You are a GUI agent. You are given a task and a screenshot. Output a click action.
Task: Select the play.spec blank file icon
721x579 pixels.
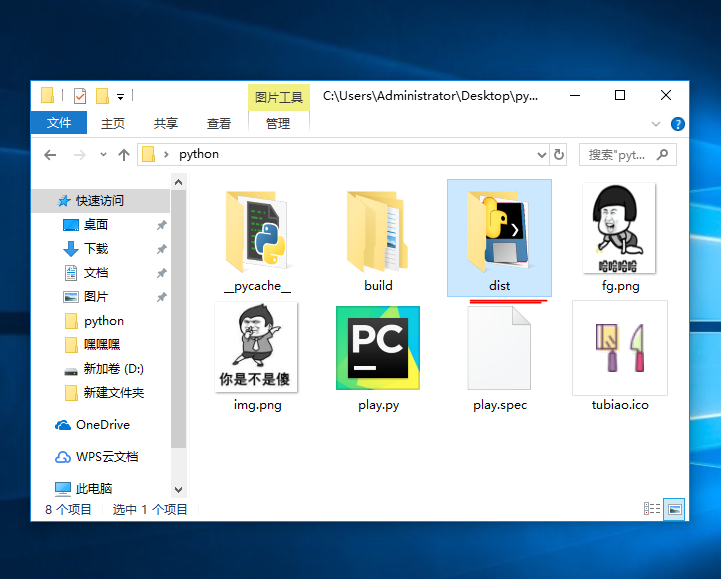499,348
